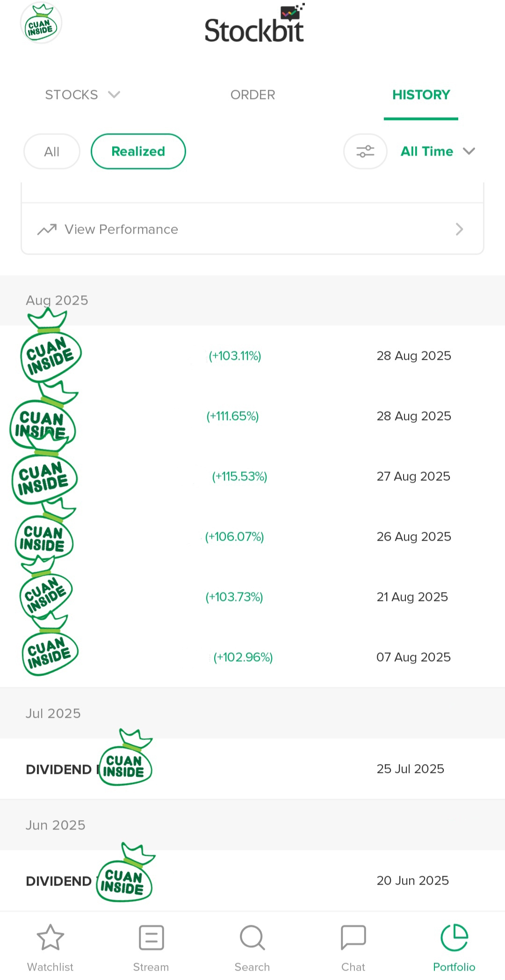Image resolution: width=505 pixels, height=980 pixels.
Task: Select the Realized filter pill
Action: coord(138,151)
